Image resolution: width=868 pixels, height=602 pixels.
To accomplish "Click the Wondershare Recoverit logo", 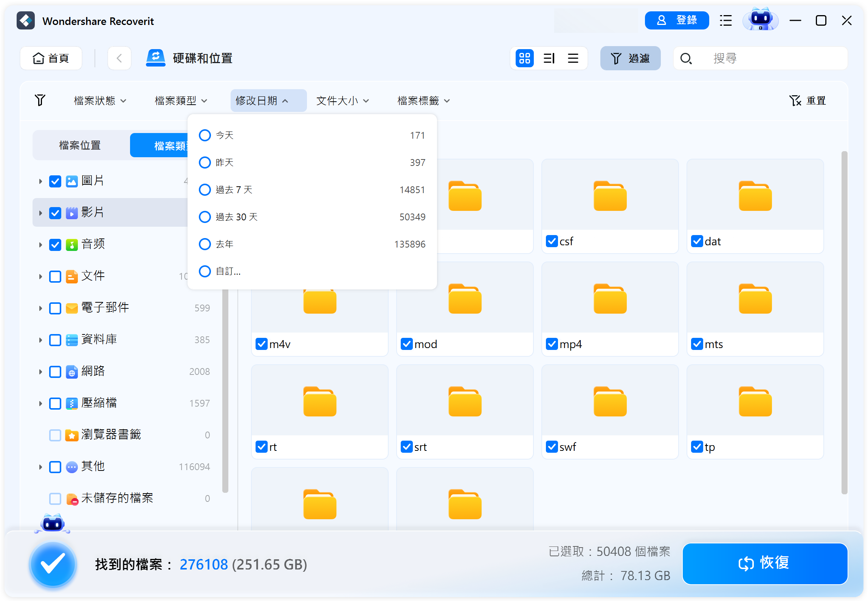I will 26,21.
